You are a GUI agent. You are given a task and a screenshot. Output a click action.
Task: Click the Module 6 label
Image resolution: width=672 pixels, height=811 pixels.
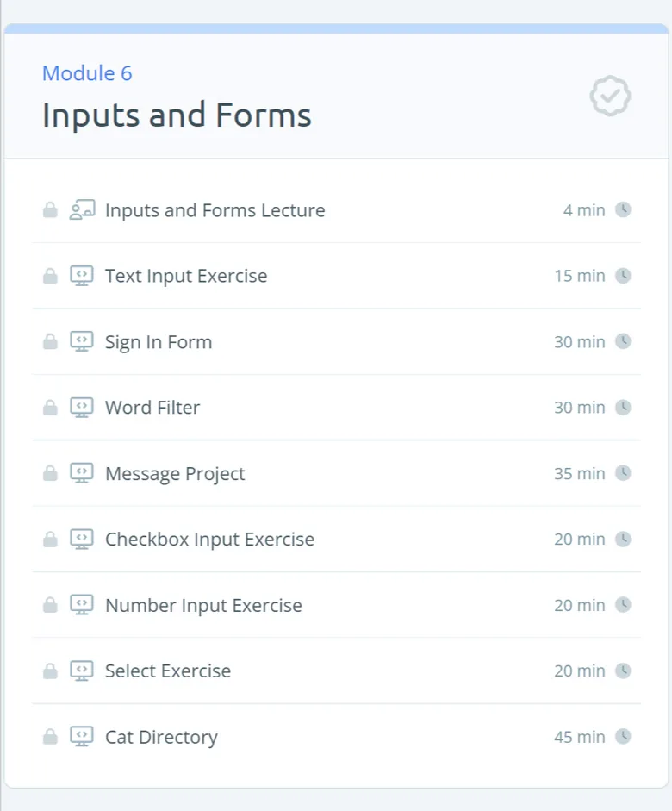click(x=87, y=73)
